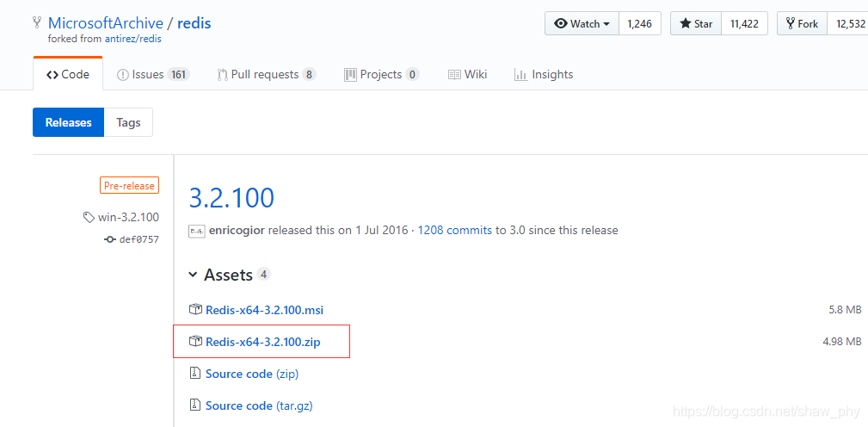
Task: Click the eye icon in Watch button
Action: pos(561,24)
